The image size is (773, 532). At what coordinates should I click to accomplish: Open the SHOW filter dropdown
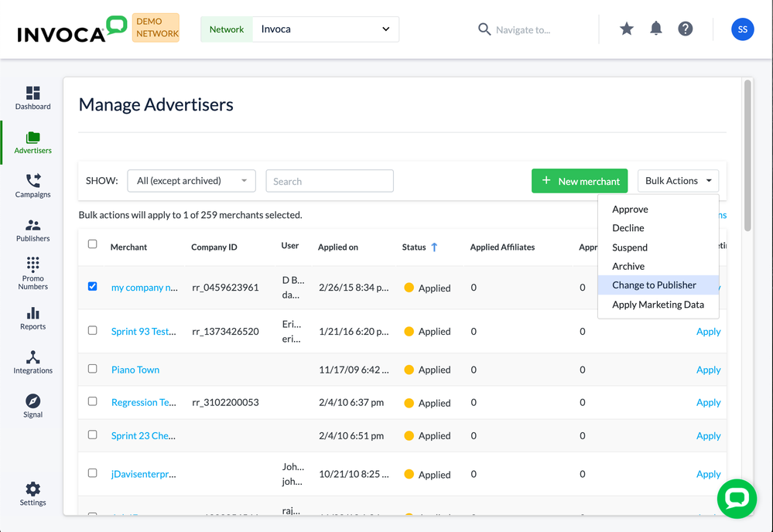(x=191, y=181)
